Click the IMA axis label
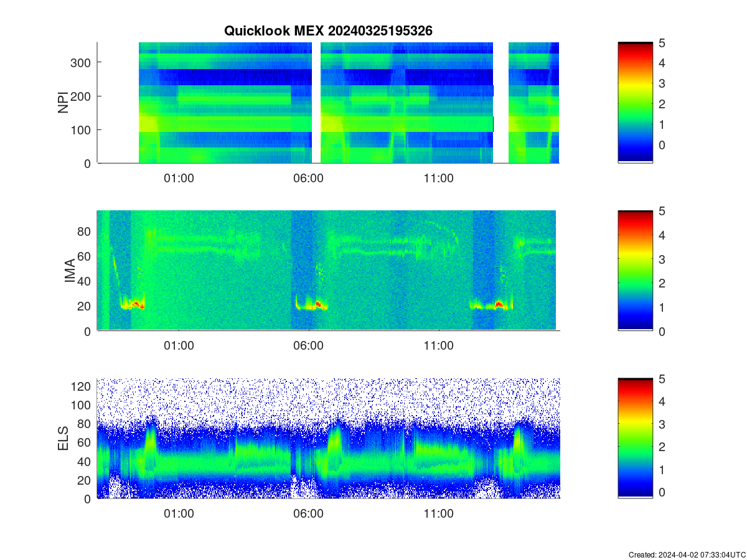The height and width of the screenshot is (560, 747). (70, 271)
